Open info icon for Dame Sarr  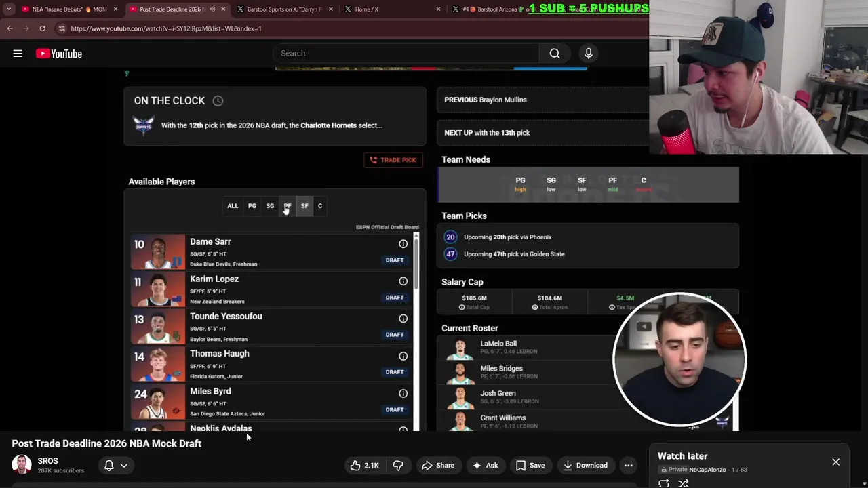pos(403,244)
